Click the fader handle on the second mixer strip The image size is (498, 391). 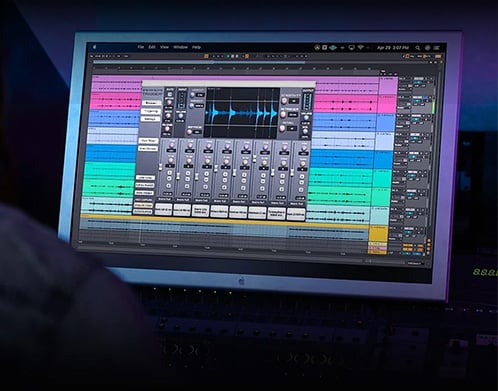(x=178, y=175)
